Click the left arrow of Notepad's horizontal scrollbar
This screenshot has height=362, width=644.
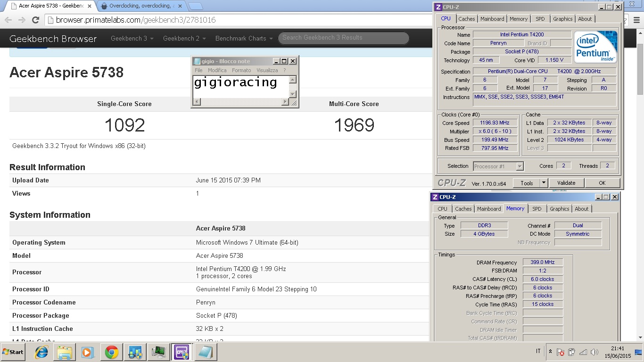197,102
